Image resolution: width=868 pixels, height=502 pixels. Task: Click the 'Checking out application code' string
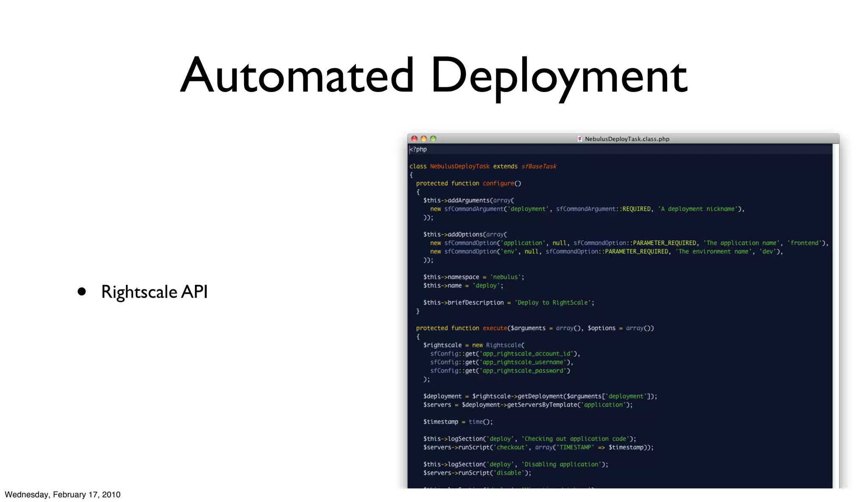(576, 439)
